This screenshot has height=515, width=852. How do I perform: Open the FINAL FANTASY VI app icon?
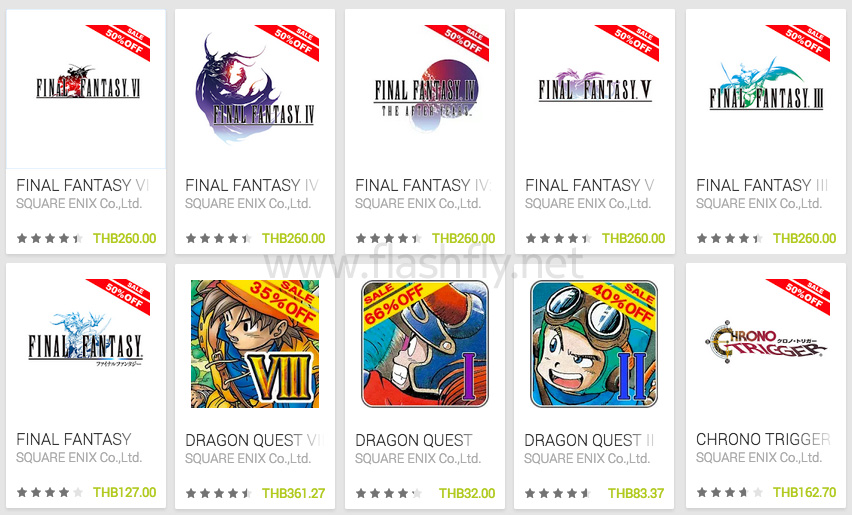click(86, 89)
